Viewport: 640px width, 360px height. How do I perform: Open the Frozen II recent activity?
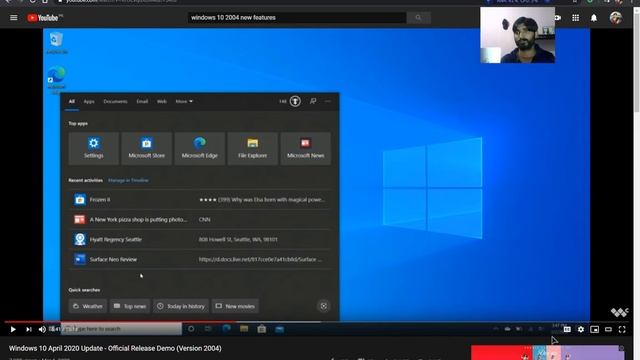[200, 200]
